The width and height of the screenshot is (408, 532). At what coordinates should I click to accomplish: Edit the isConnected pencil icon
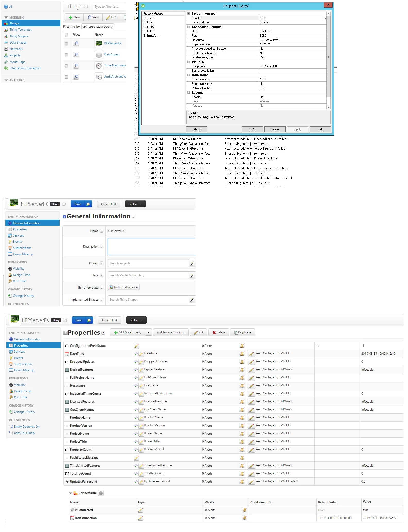(140, 510)
